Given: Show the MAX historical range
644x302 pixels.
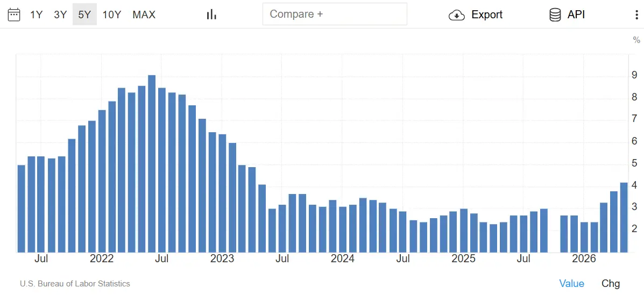Looking at the screenshot, I should 144,15.
